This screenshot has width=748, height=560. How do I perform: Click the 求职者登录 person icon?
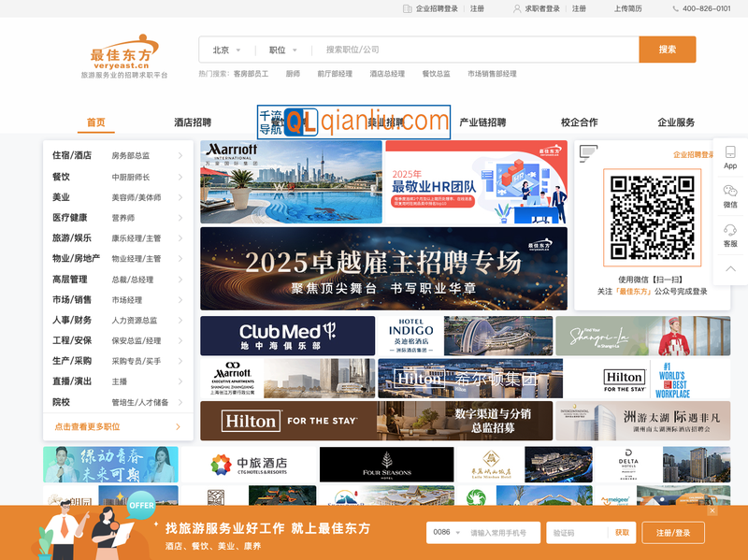[517, 8]
